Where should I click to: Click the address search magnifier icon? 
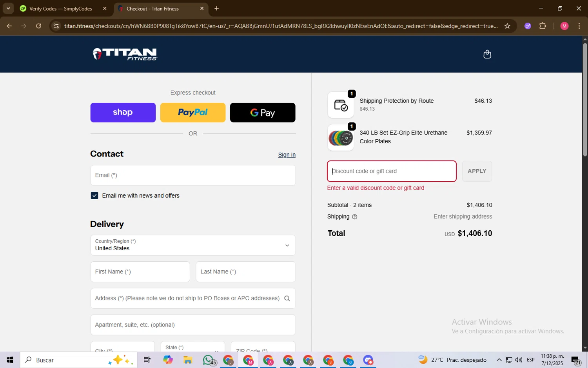tap(287, 299)
